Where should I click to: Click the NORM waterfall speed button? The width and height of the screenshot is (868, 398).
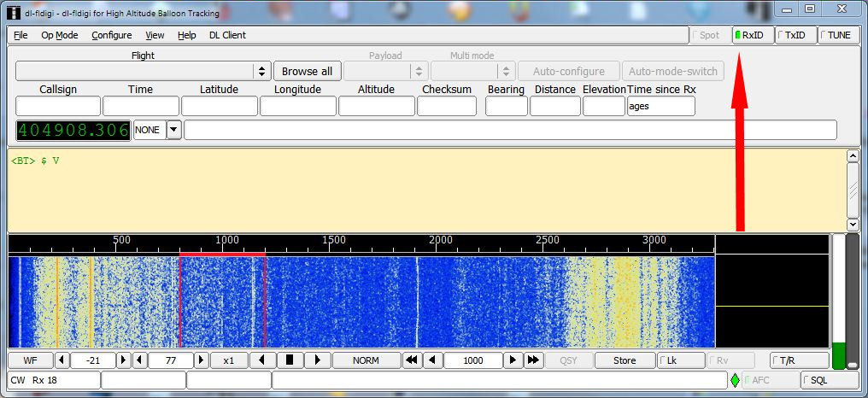[366, 360]
